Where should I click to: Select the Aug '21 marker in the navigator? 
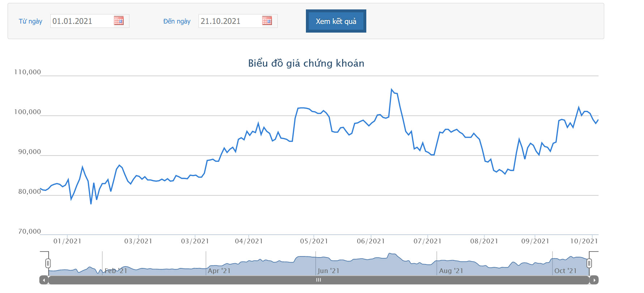click(451, 271)
